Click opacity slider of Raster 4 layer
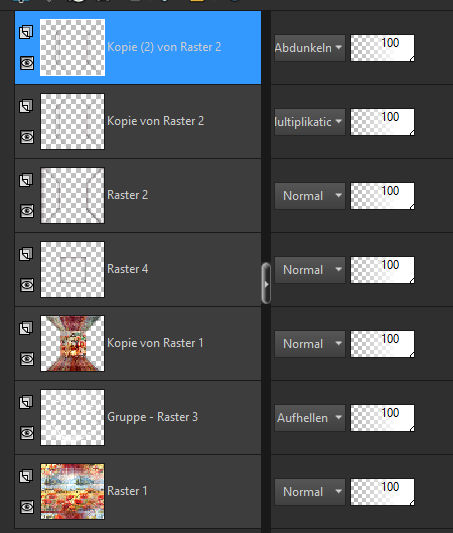 point(382,270)
